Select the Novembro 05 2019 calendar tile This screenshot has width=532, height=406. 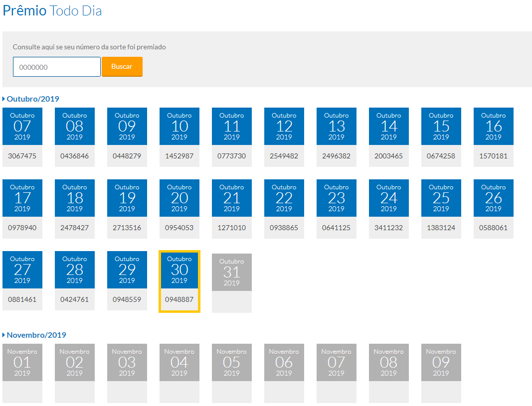point(232,363)
